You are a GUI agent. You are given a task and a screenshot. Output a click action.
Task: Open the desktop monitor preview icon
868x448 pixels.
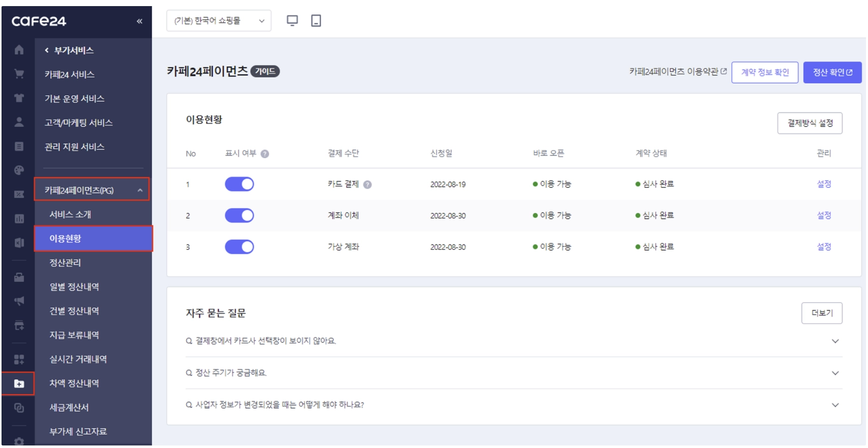point(292,21)
